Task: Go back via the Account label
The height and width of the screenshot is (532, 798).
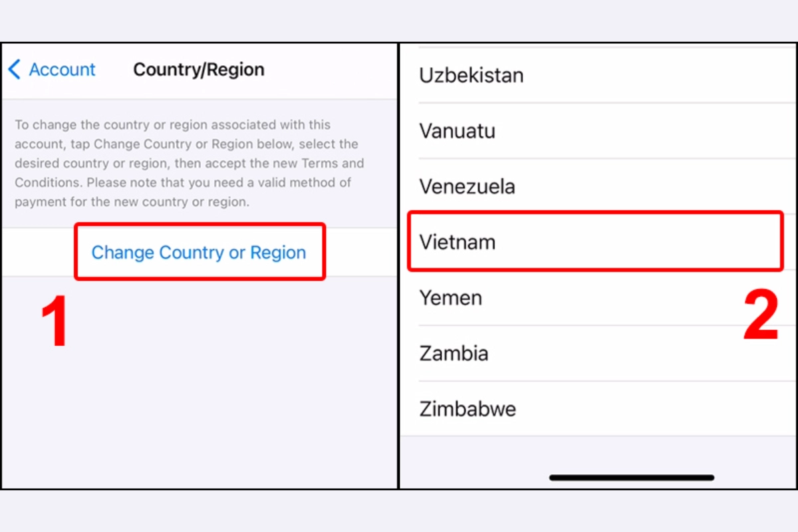Action: (x=62, y=69)
